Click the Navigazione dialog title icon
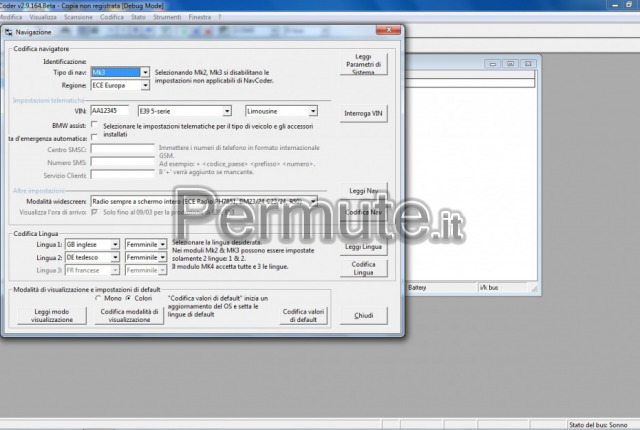Image resolution: width=640 pixels, height=430 pixels. [9, 32]
